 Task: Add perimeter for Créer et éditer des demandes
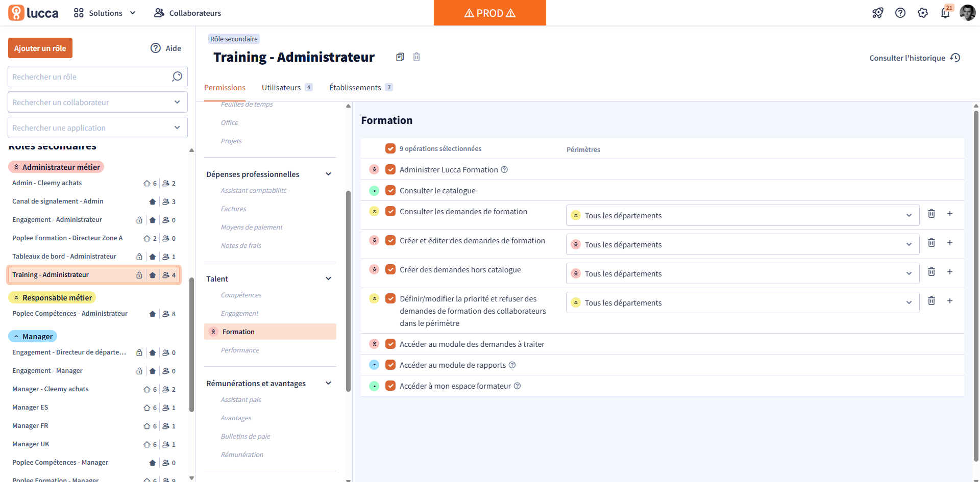coord(950,243)
